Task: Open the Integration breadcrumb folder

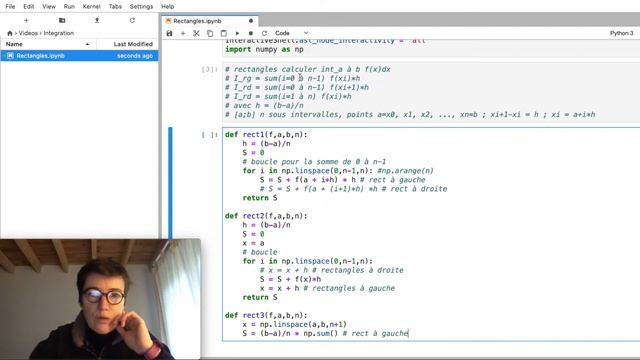Action: point(59,33)
